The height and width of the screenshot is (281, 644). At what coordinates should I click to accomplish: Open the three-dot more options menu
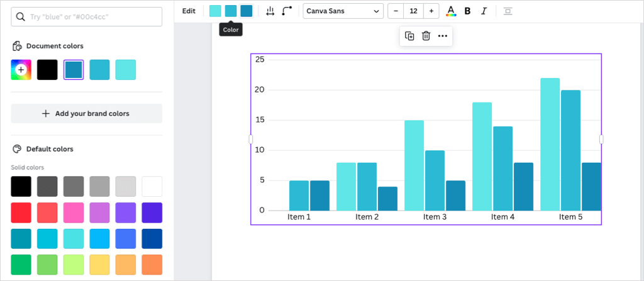coord(443,36)
